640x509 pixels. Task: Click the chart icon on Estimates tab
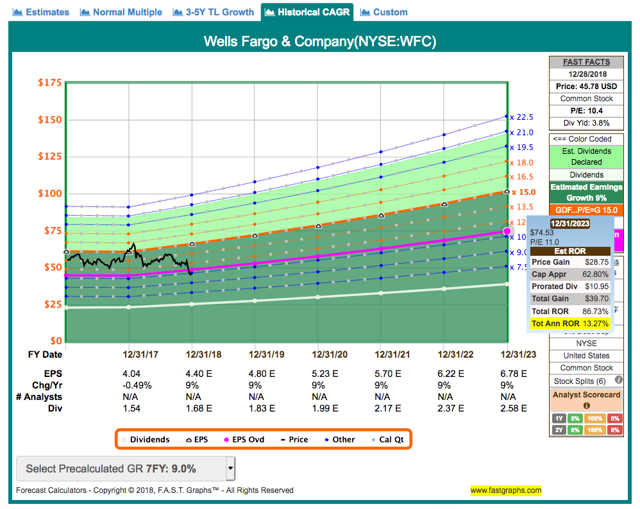click(18, 12)
